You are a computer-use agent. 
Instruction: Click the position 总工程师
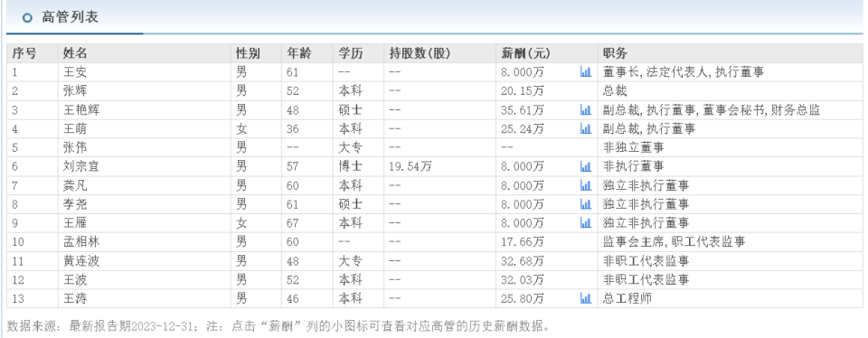(627, 298)
